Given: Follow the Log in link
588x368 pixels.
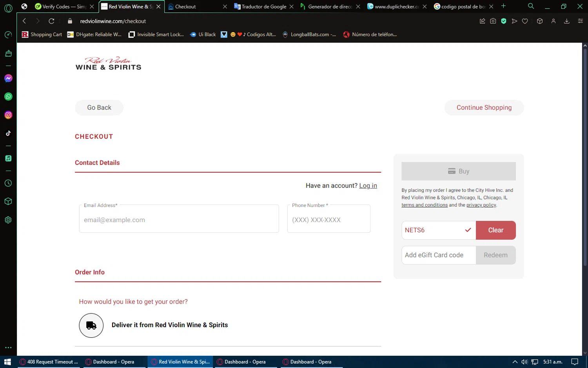Looking at the screenshot, I should click(368, 186).
